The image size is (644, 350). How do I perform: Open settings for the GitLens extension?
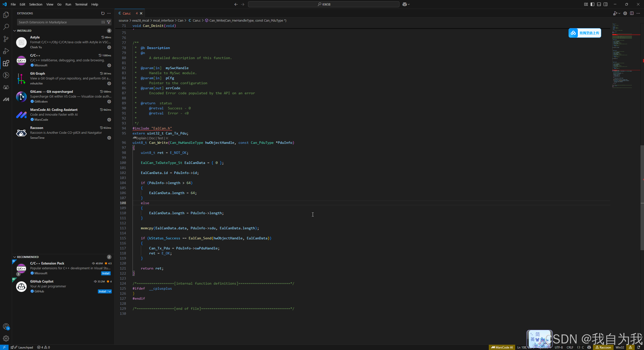pos(109,102)
